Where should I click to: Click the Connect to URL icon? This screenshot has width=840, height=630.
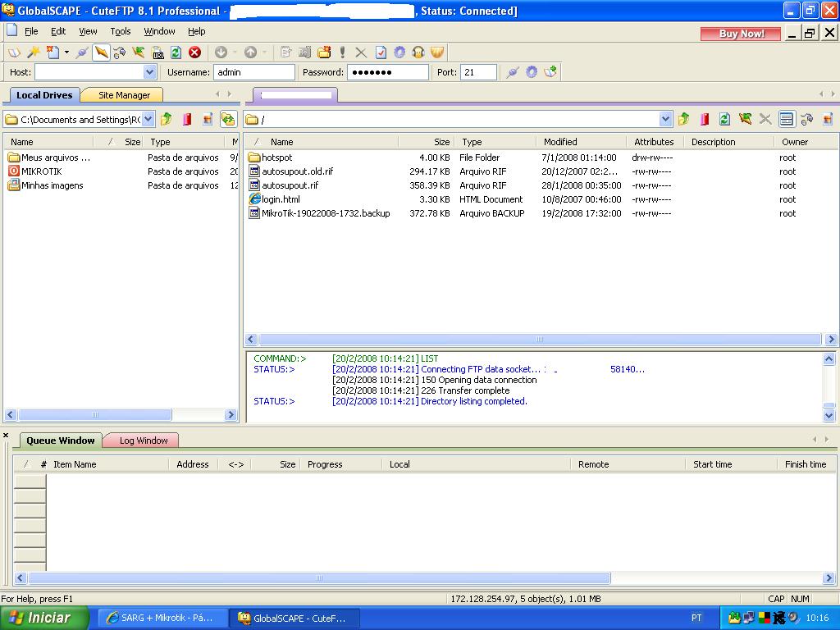[157, 52]
